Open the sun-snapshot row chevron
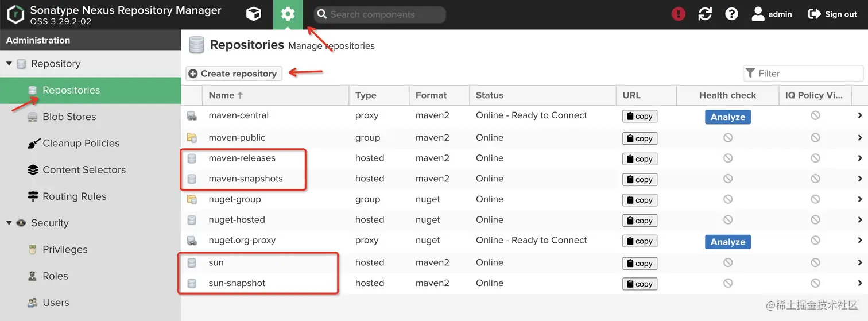Viewport: 868px width, 321px height. [x=859, y=283]
